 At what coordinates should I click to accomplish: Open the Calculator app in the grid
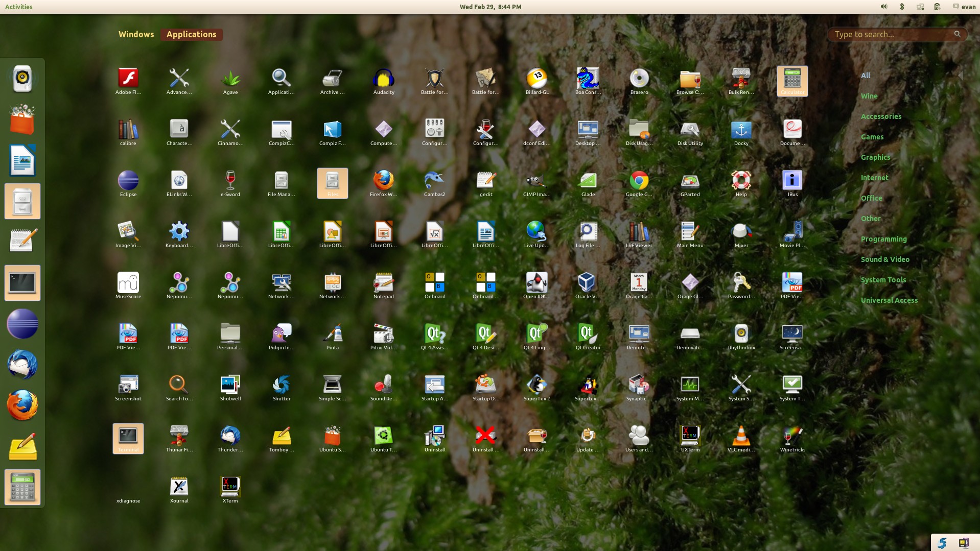[x=792, y=81]
